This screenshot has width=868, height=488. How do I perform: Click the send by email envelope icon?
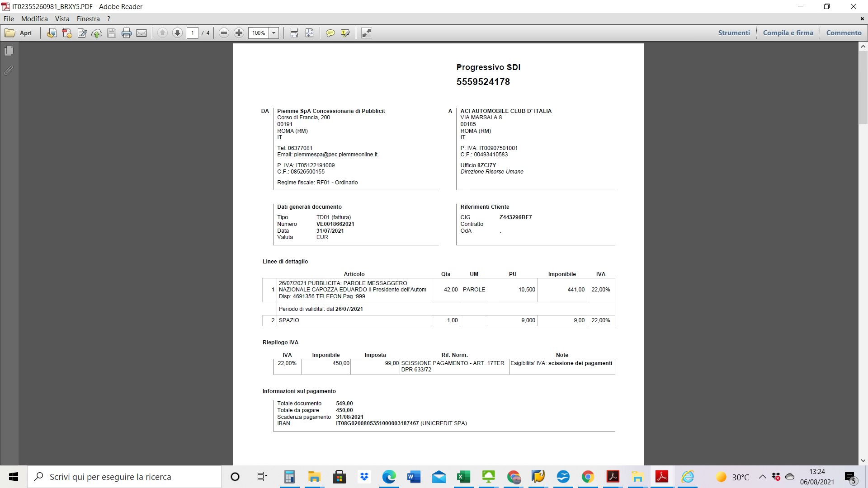click(x=142, y=33)
